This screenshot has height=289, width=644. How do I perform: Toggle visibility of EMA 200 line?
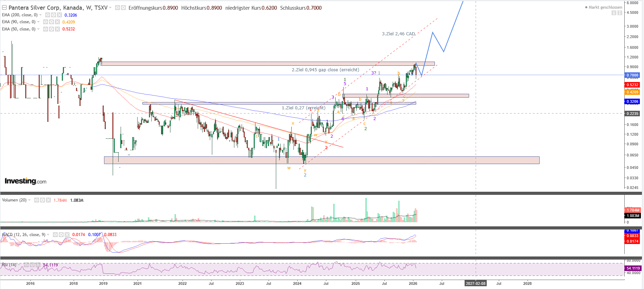coord(48,15)
